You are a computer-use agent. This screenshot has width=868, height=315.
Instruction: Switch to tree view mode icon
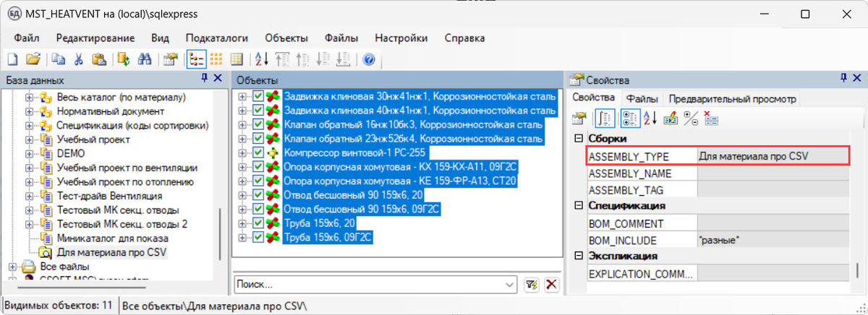pos(195,60)
